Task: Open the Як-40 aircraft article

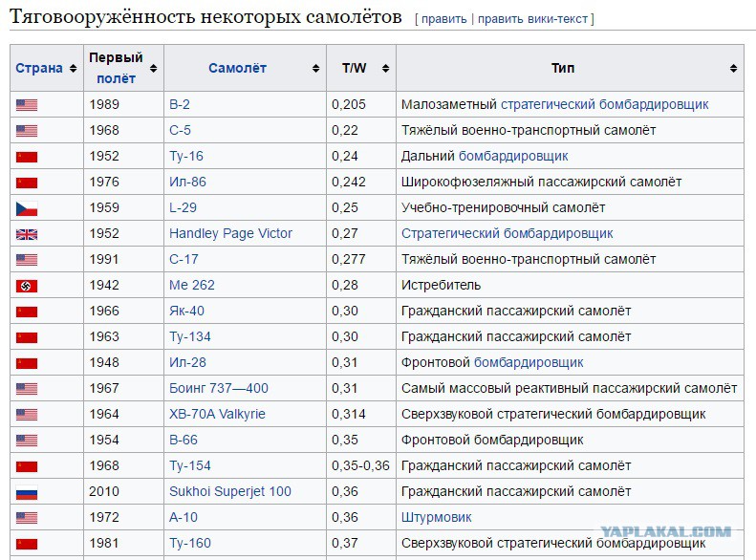Action: (186, 311)
